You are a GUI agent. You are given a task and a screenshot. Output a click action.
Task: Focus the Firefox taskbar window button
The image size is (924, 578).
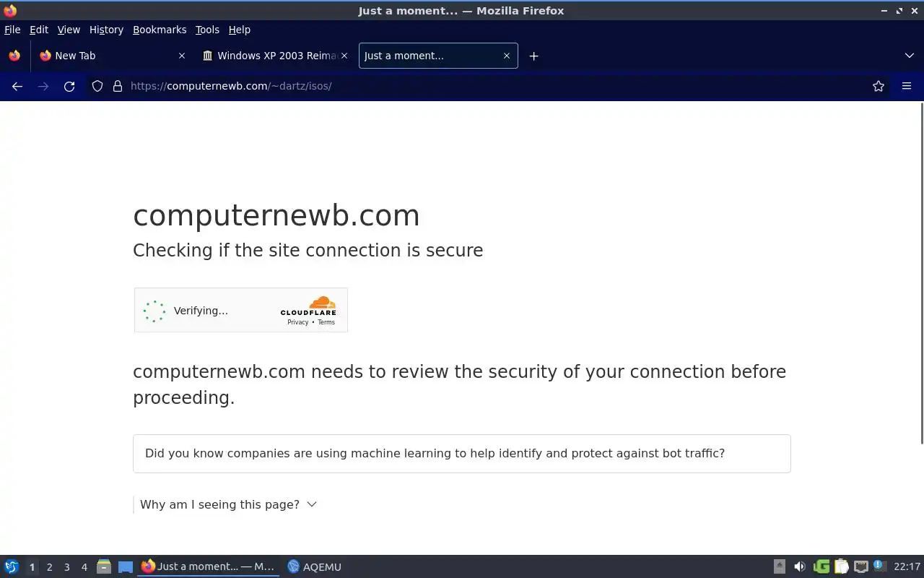pos(209,567)
